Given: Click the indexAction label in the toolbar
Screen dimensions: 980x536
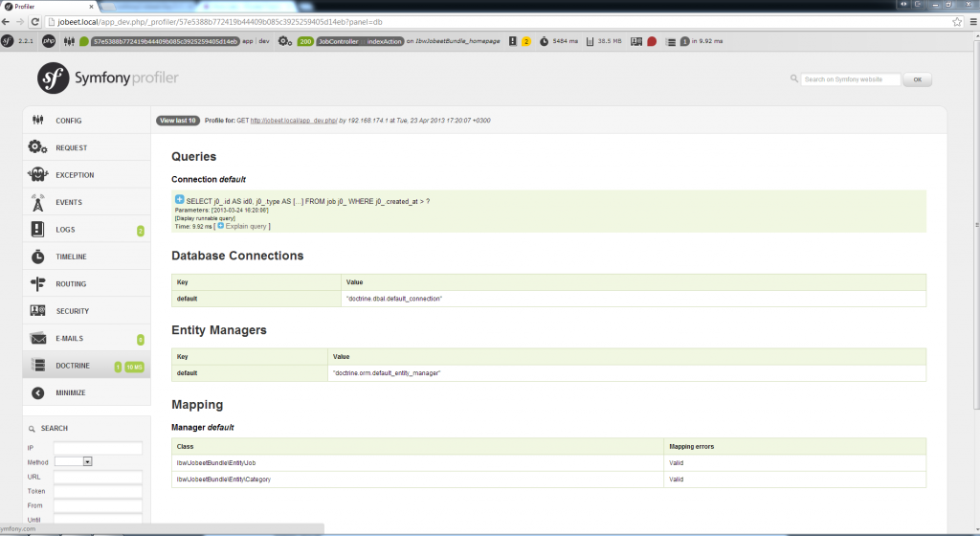Looking at the screenshot, I should [x=384, y=41].
